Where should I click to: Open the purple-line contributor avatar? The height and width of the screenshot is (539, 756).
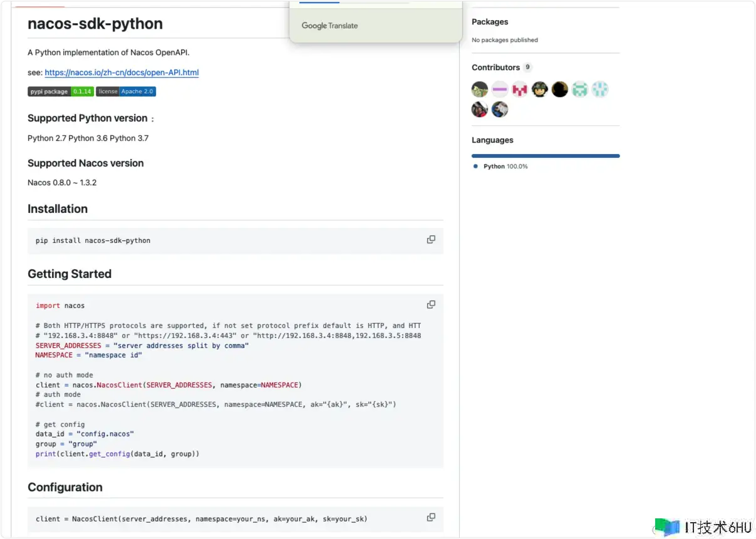[500, 90]
